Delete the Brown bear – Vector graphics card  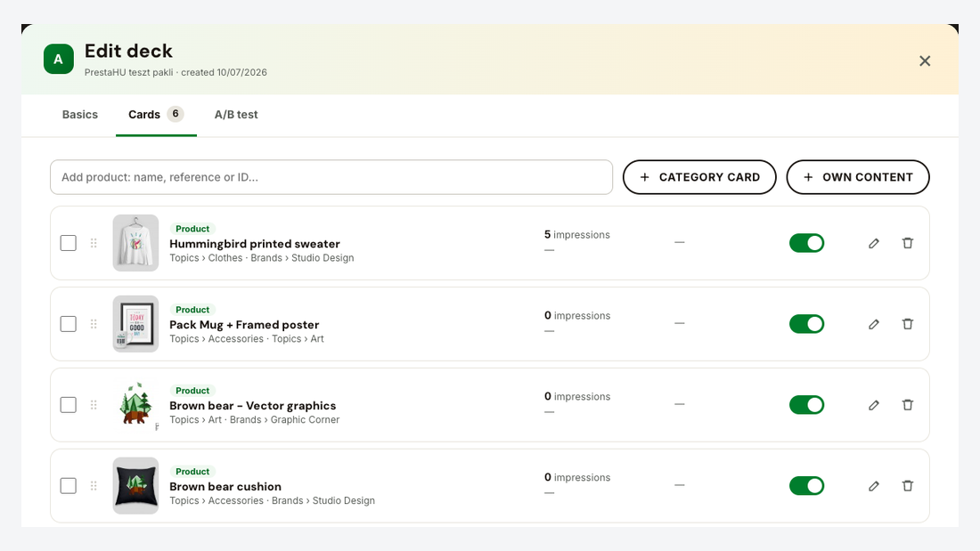click(x=908, y=405)
